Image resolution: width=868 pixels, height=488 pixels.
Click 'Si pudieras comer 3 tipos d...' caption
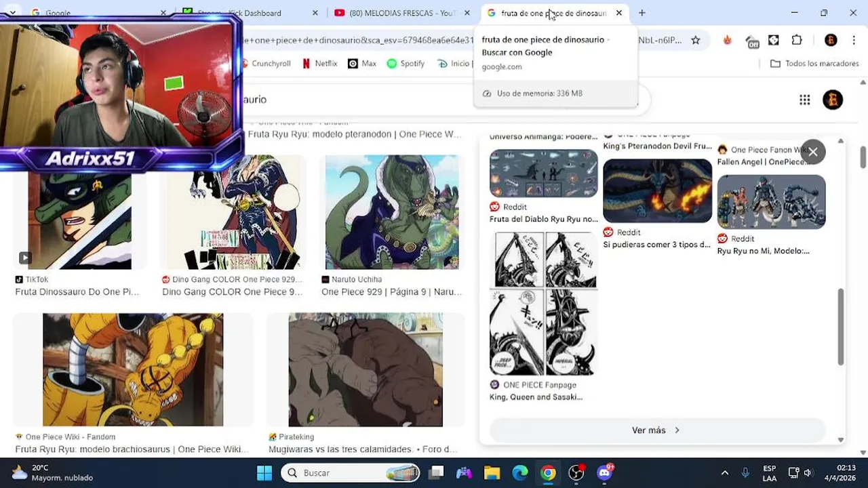click(656, 245)
